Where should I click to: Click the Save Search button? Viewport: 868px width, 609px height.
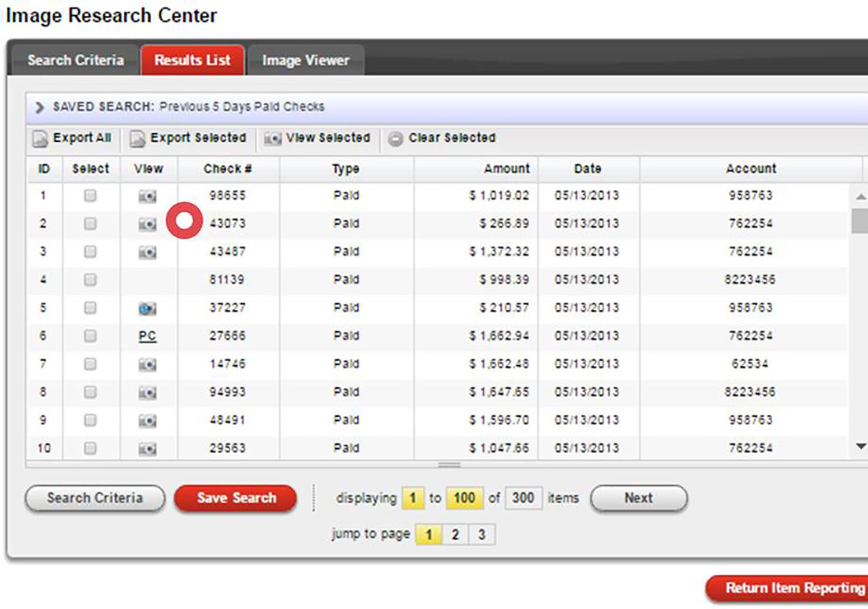(236, 498)
